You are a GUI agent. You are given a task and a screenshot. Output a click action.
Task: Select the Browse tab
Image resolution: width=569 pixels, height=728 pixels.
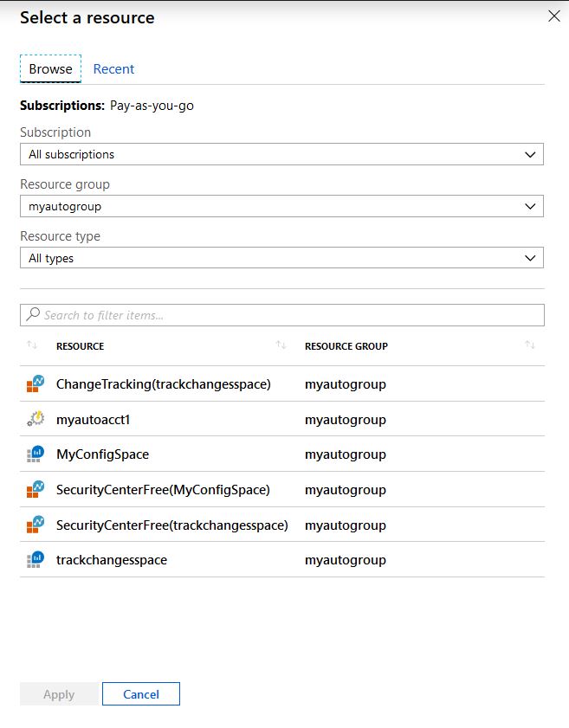[49, 68]
